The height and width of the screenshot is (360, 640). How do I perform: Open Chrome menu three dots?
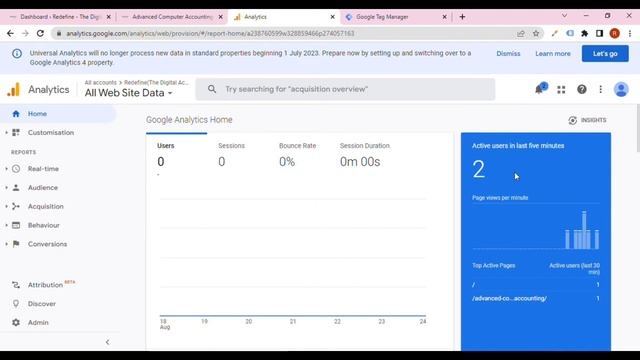click(630, 33)
